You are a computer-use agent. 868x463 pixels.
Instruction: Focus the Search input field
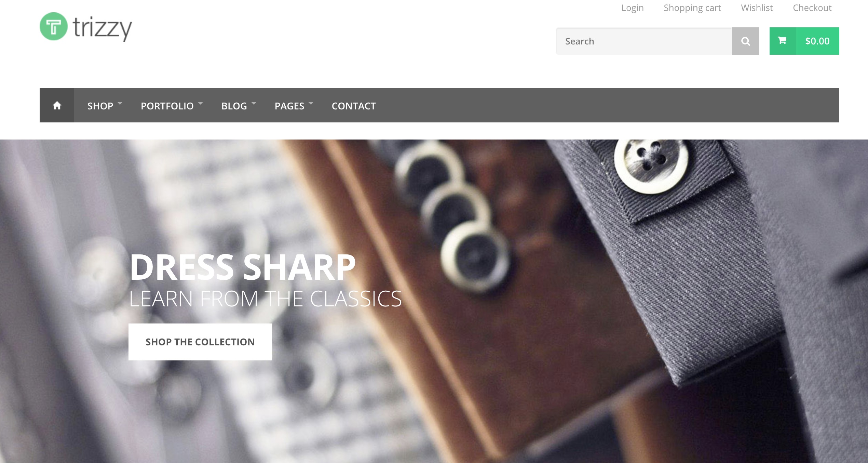644,41
